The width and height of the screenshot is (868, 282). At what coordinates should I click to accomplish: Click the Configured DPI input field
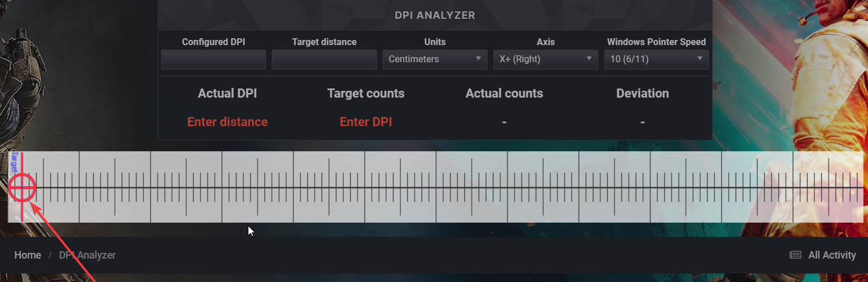[214, 59]
